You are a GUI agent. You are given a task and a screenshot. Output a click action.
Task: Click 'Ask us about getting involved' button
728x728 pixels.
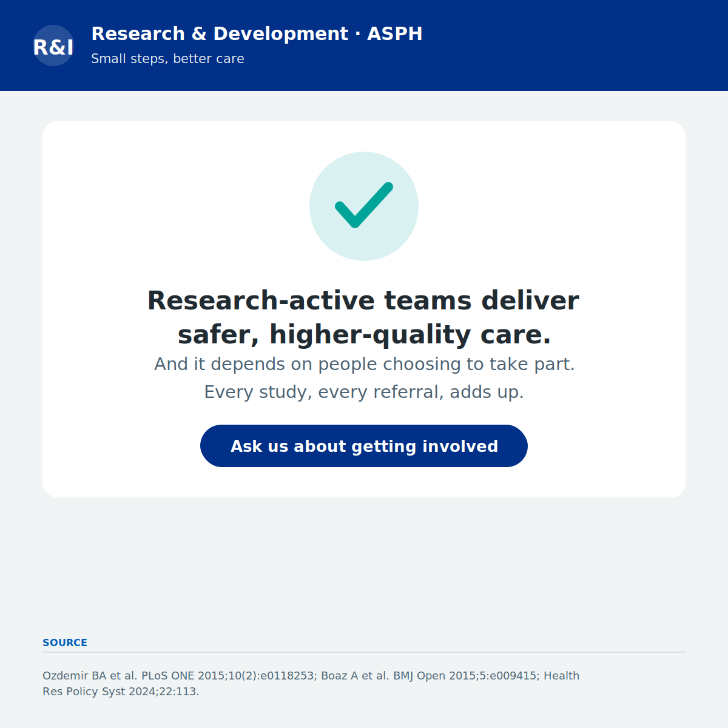coord(364,446)
